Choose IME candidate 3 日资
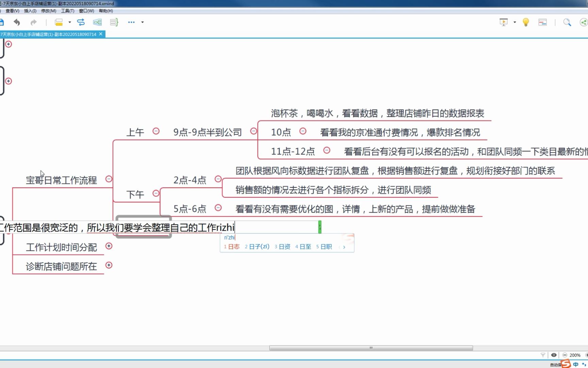Image resolution: width=588 pixels, height=368 pixels. pos(282,247)
